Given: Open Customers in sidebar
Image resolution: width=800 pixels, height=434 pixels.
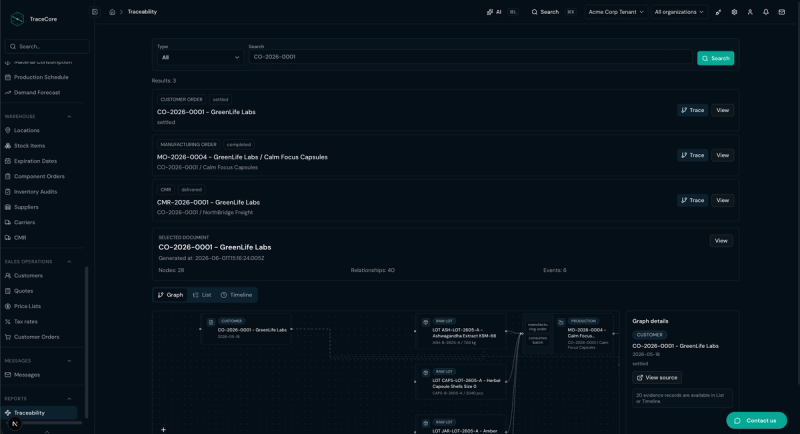Looking at the screenshot, I should pyautogui.click(x=28, y=275).
